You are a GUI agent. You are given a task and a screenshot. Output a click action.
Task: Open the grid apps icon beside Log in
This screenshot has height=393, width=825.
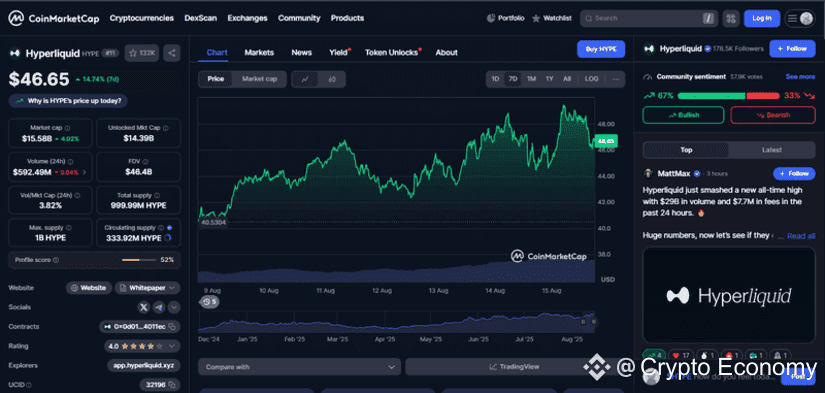(x=730, y=18)
